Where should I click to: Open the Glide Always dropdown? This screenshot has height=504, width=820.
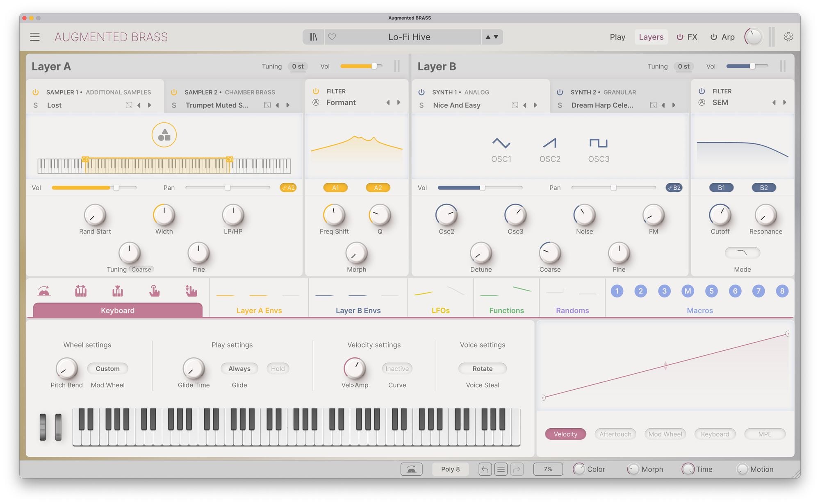click(x=239, y=369)
